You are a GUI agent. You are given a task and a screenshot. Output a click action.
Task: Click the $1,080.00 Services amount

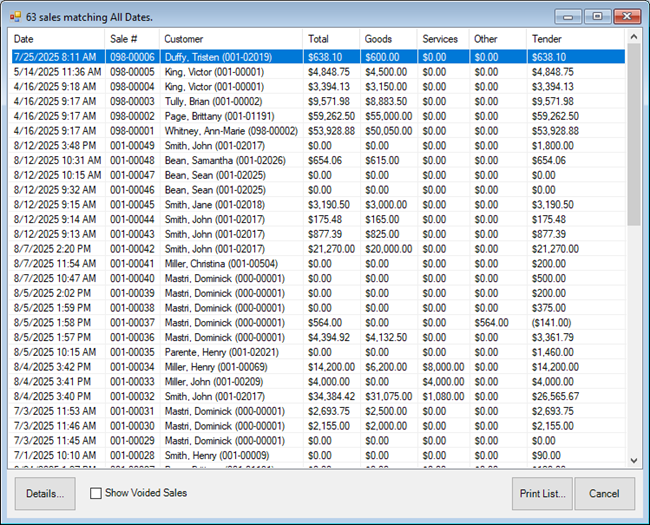point(443,396)
